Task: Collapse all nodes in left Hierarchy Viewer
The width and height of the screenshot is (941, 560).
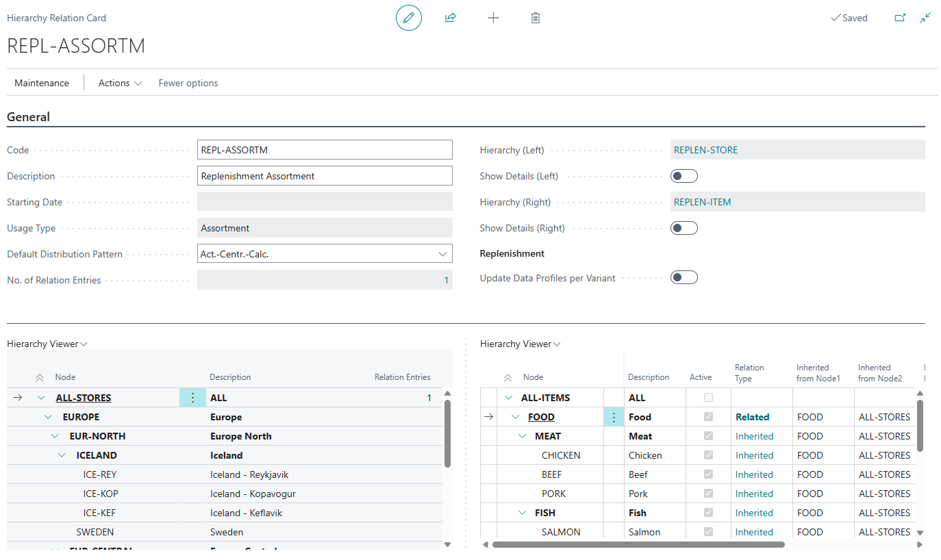Action: (40, 377)
